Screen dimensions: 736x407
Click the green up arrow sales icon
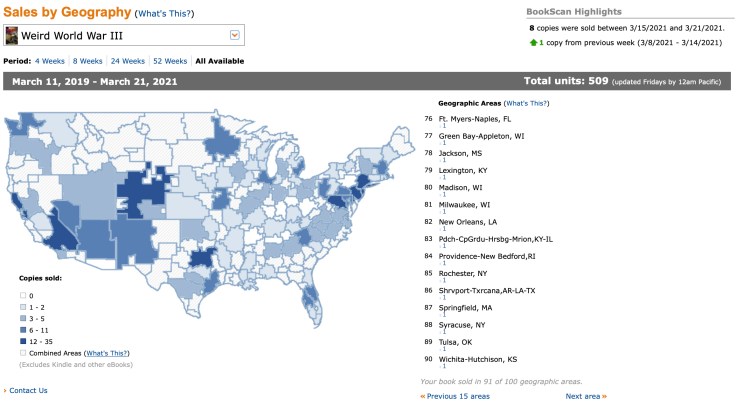coord(532,44)
